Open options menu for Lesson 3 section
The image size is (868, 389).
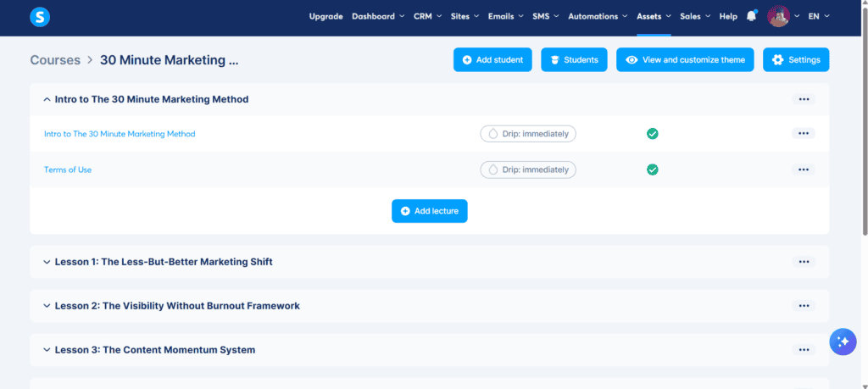[x=804, y=350]
